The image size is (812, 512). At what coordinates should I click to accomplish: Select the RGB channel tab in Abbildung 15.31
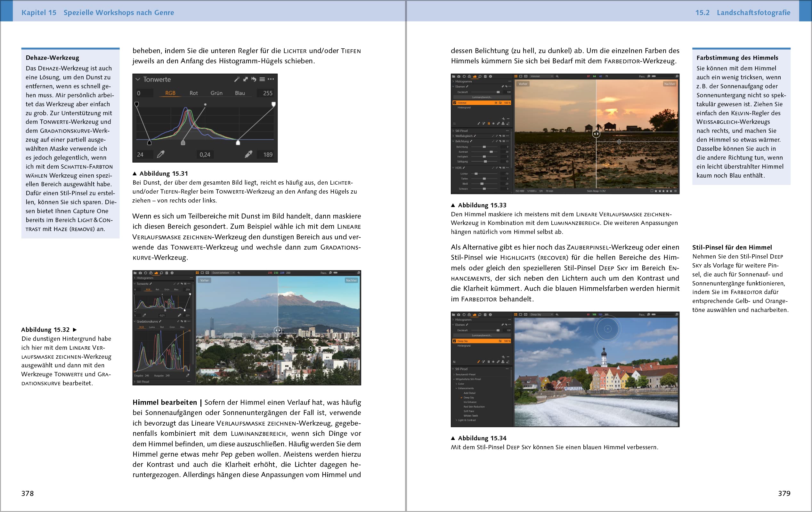tap(170, 93)
